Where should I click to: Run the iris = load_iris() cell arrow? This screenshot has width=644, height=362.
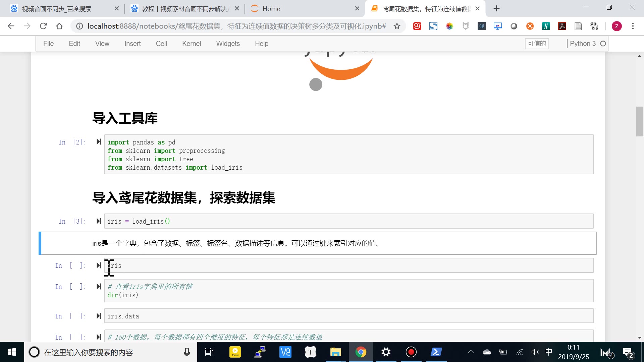point(99,221)
